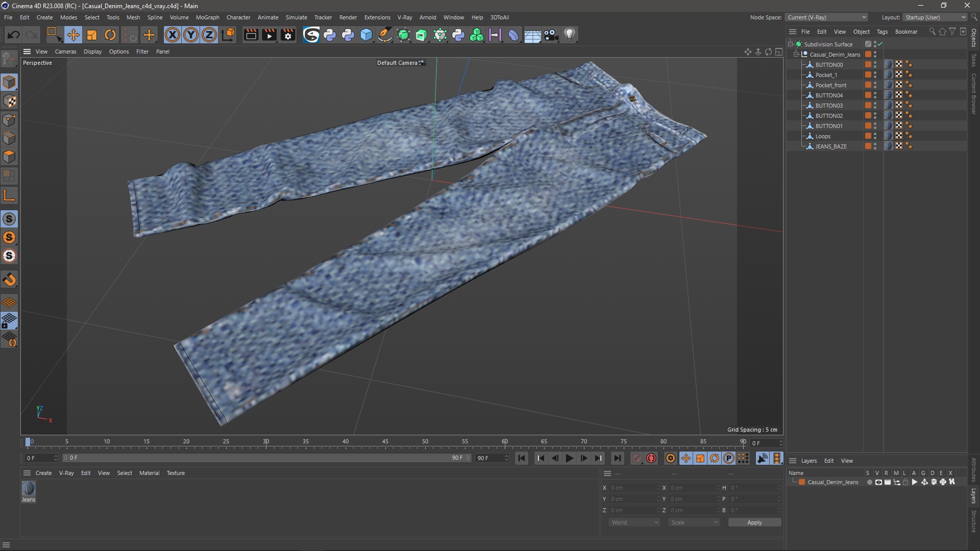Click the timeline preview range slider
This screenshot has height=551, width=980.
[x=266, y=458]
